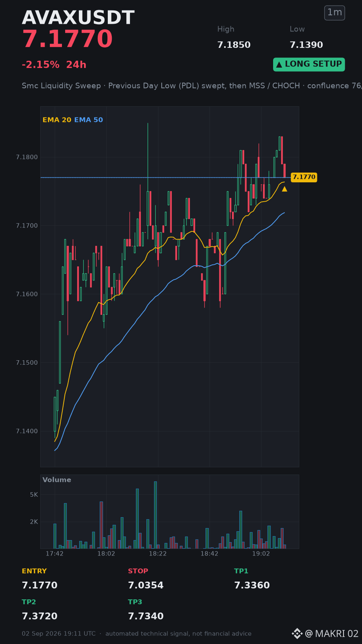Screen dimensions: 362x644
Task: Click the TP3 value 7.7340
Action: (x=146, y=616)
